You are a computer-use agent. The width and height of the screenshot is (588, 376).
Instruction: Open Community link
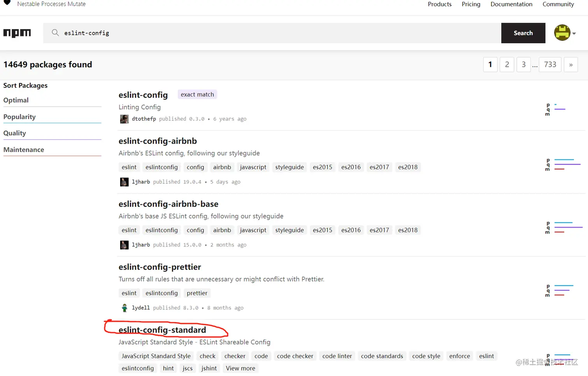pyautogui.click(x=558, y=4)
